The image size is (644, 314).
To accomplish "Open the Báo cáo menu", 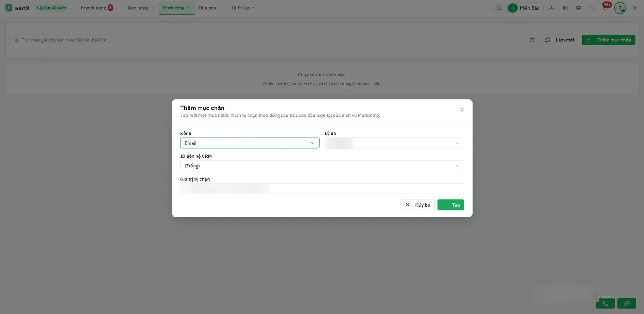I will click(x=210, y=8).
